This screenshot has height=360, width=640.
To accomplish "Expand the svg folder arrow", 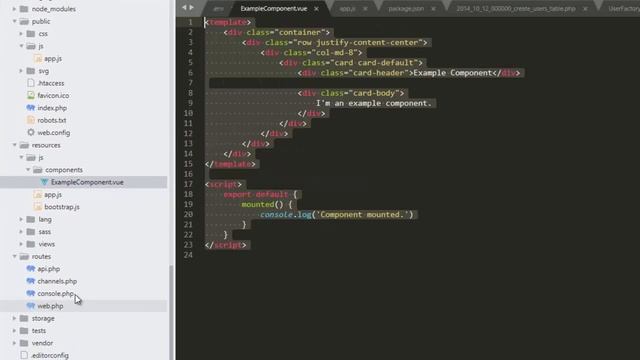I will pos(21,71).
